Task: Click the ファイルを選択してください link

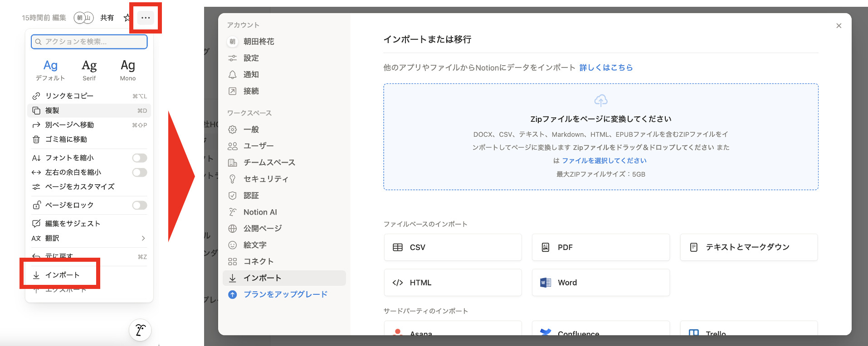Action: click(x=604, y=161)
